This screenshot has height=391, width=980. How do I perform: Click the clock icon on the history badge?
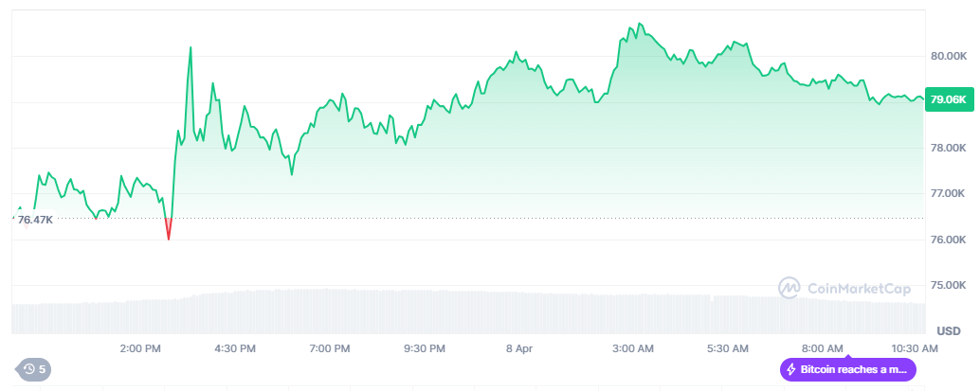[x=29, y=369]
